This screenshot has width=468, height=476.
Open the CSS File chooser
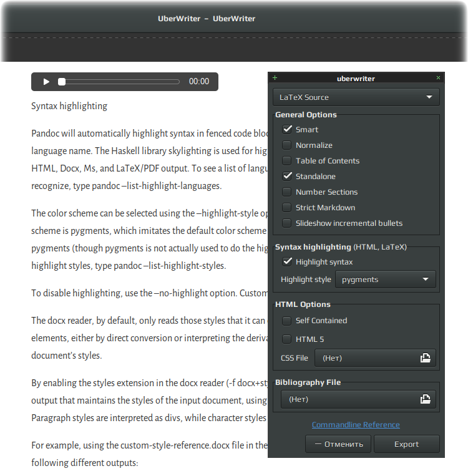375,358
